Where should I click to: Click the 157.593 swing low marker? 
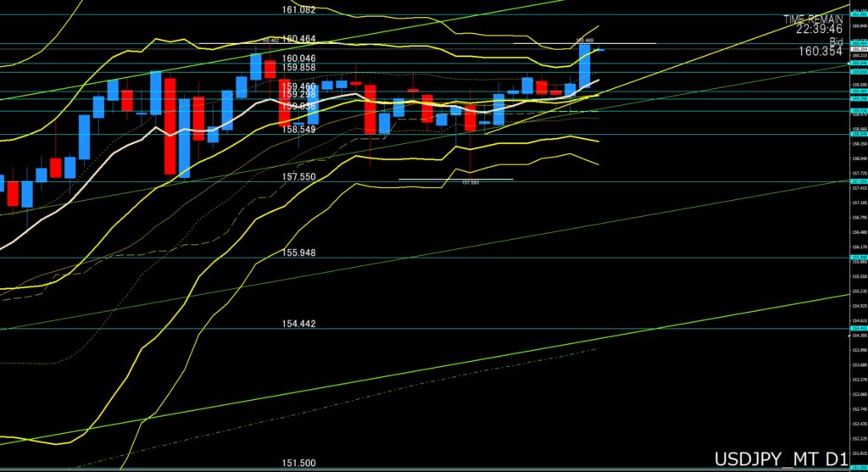[470, 182]
